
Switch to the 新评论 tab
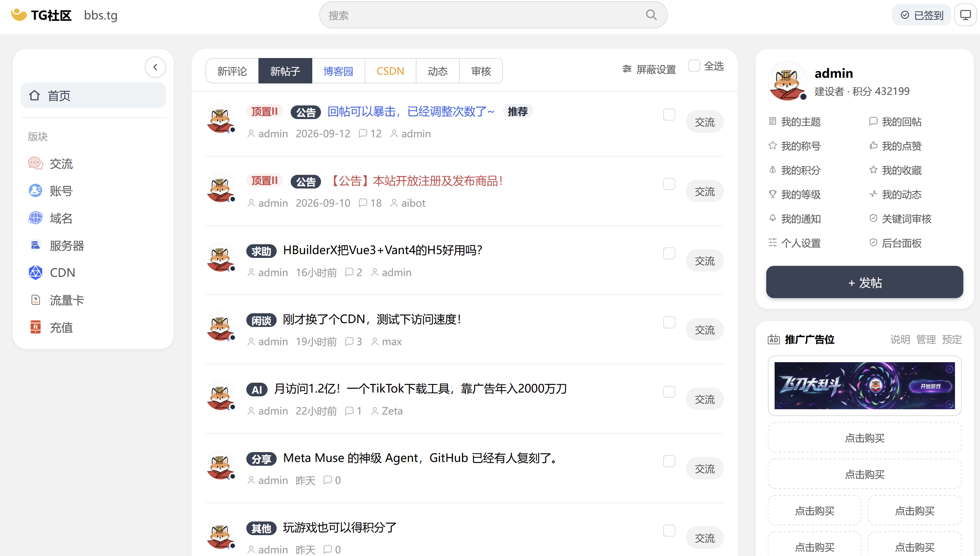click(232, 71)
